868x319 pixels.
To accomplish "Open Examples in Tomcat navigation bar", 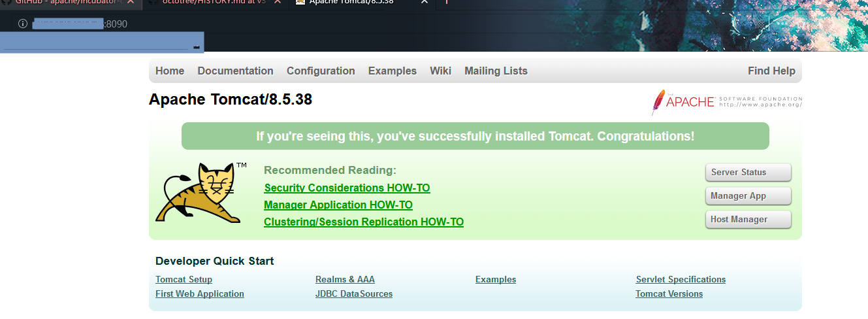I will (x=392, y=71).
